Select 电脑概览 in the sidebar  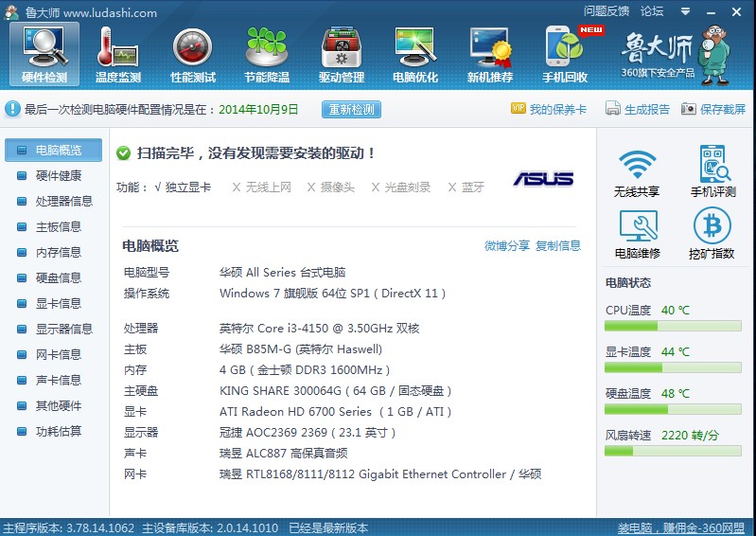click(x=54, y=150)
